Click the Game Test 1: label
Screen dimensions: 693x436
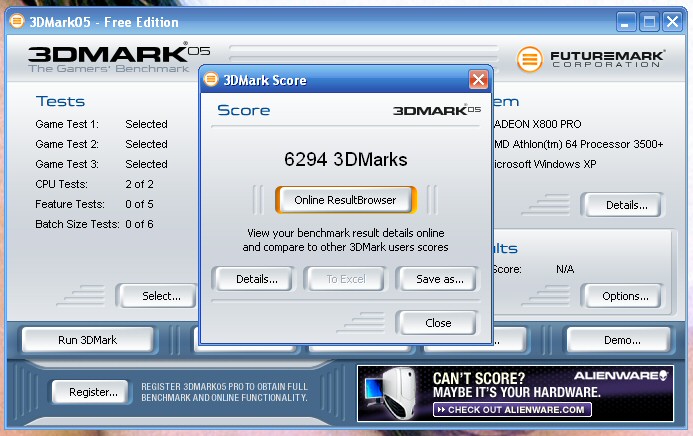67,124
